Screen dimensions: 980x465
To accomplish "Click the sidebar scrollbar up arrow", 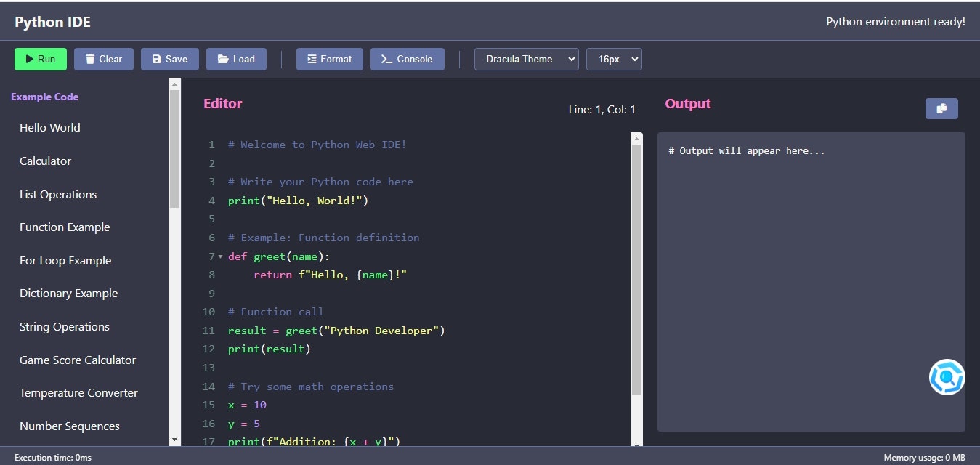I will coord(174,84).
